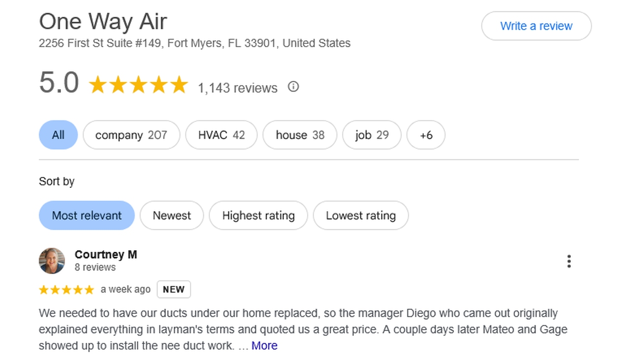The image size is (630, 364).
Task: Open the reviews info tooltip icon
Action: coord(293,87)
